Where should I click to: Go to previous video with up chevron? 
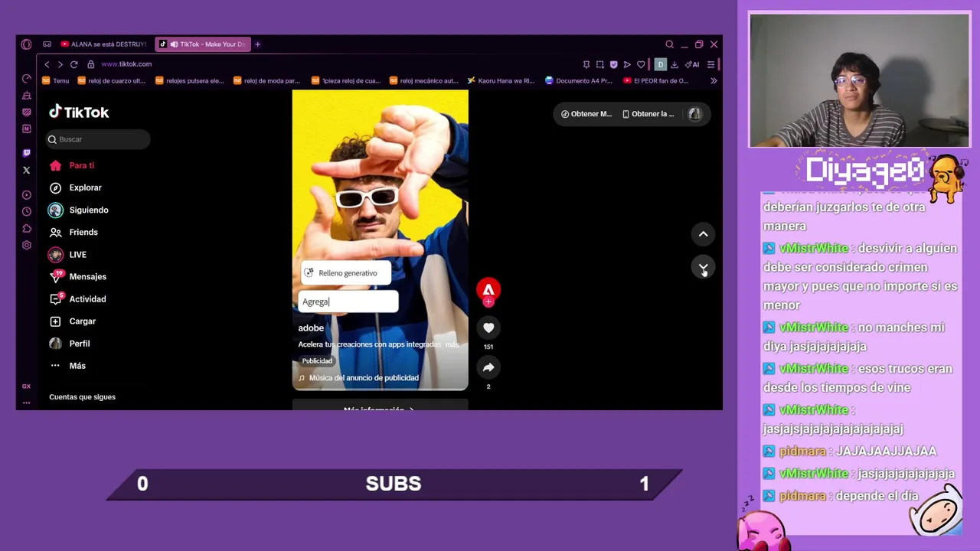(x=703, y=234)
